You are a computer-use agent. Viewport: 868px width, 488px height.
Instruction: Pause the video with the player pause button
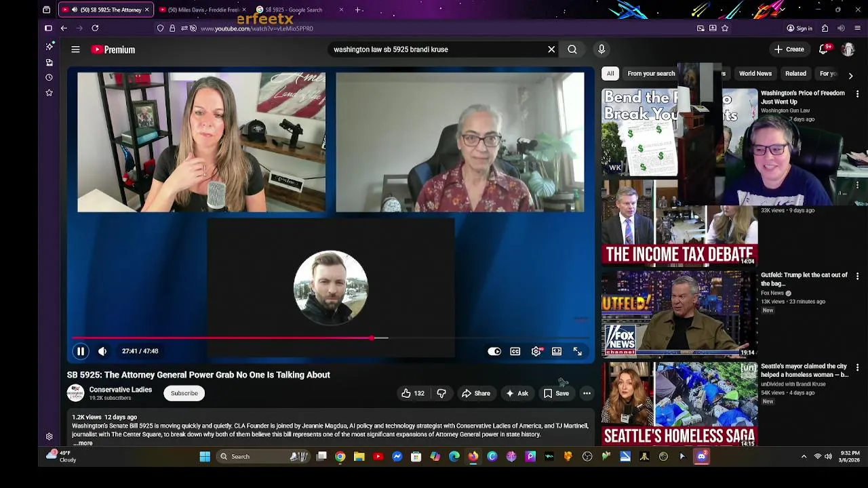[x=80, y=351]
